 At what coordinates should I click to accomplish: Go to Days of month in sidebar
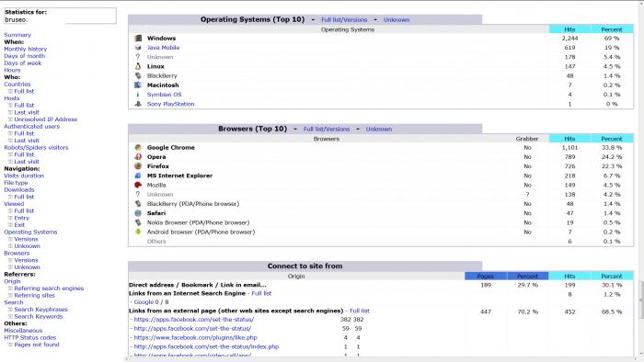24,56
